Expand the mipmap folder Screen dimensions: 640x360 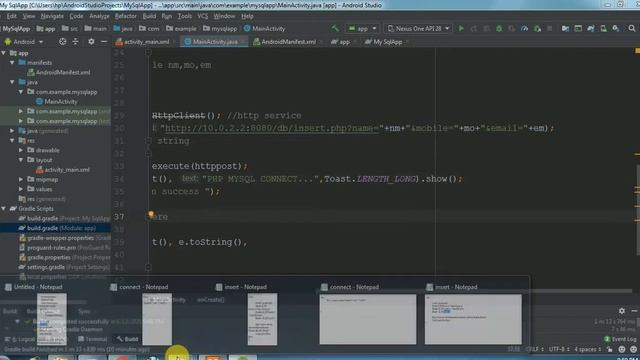(21, 179)
